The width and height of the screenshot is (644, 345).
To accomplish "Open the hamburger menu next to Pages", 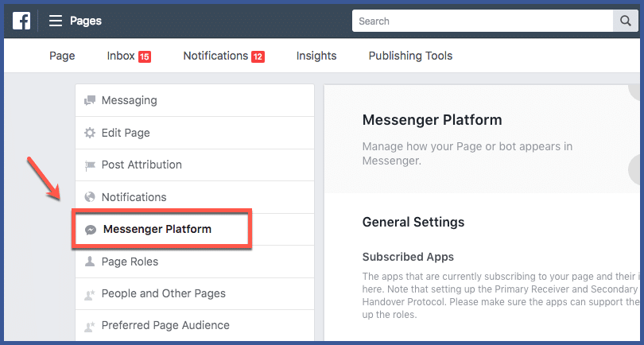I will pos(56,21).
